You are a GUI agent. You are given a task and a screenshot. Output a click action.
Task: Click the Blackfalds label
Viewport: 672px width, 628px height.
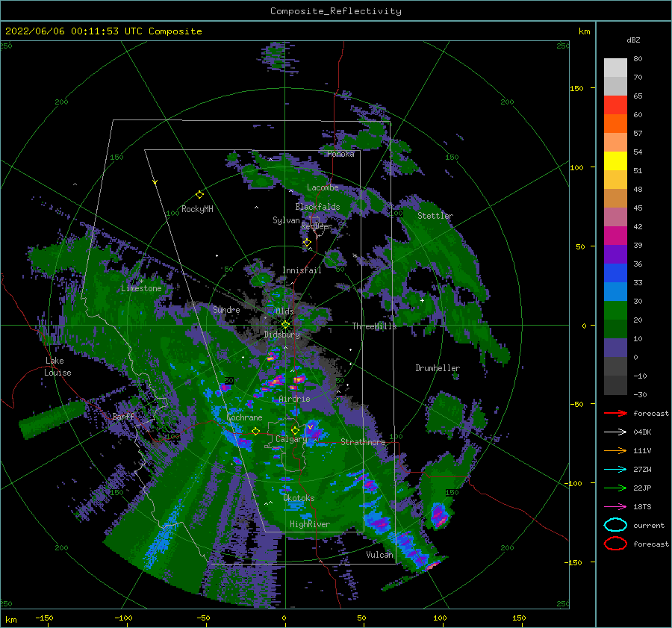pos(317,207)
